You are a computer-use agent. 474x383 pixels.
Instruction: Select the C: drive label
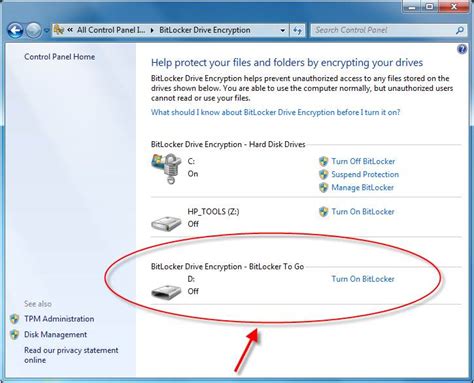point(191,161)
